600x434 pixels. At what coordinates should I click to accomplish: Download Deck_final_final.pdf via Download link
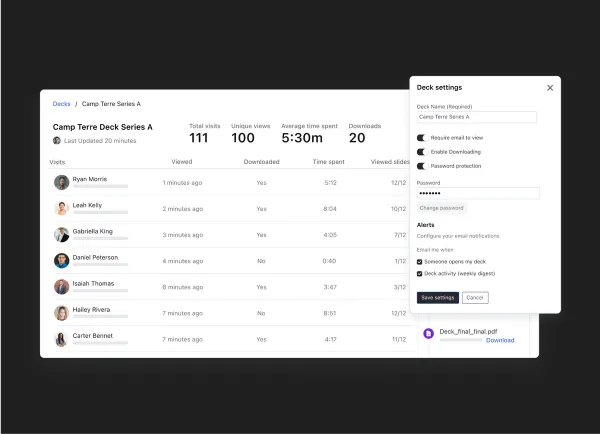click(500, 340)
